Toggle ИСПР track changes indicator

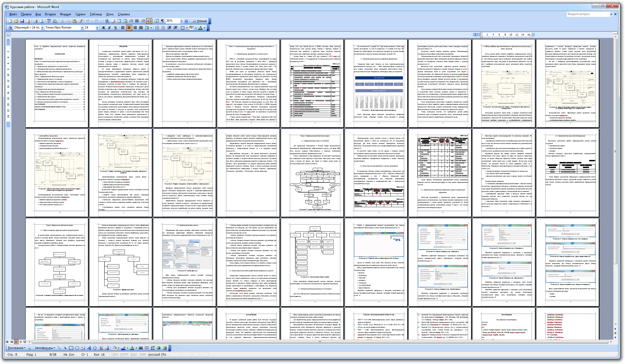tap(124, 354)
